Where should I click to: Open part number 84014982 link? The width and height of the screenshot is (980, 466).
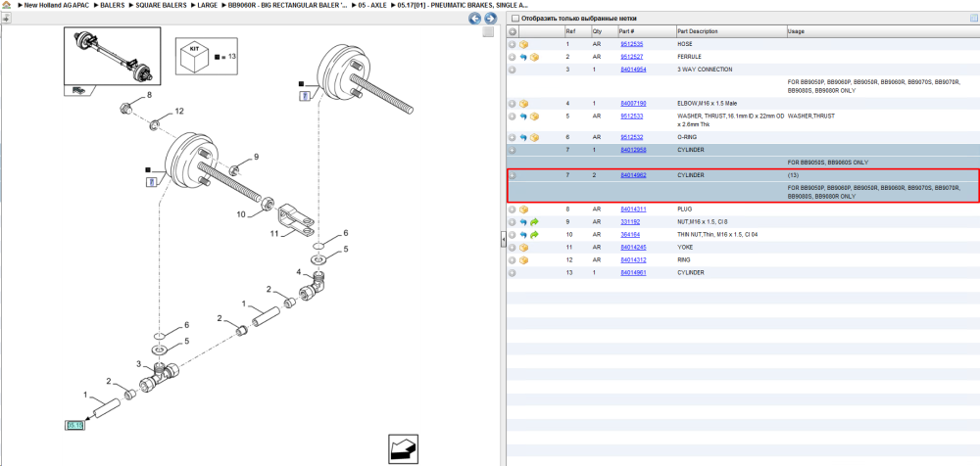click(x=633, y=175)
